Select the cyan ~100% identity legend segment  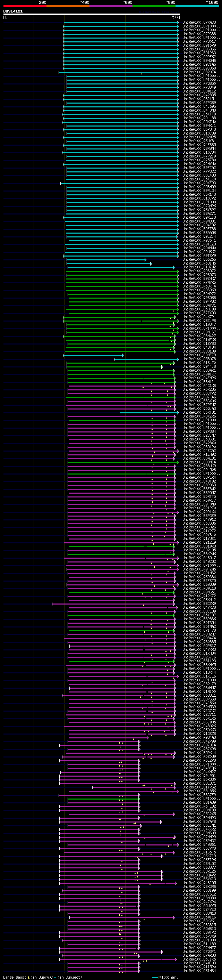[x=197, y=6]
